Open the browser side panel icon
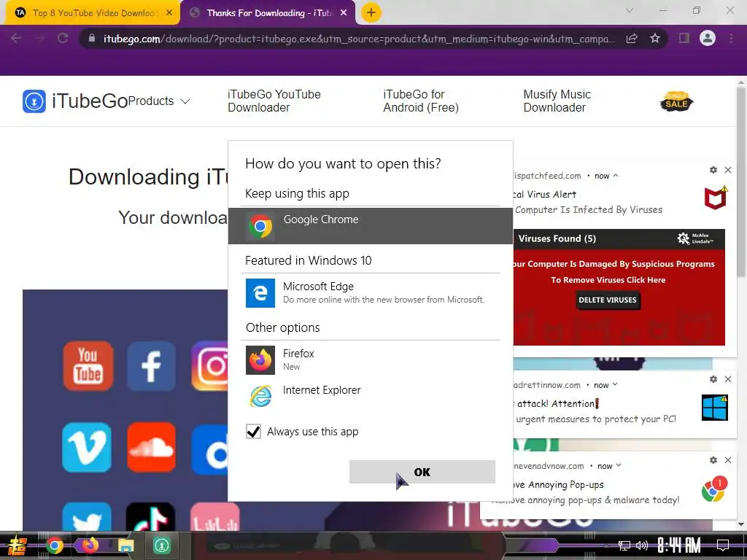Screen dimensions: 747x560 pos(684,38)
